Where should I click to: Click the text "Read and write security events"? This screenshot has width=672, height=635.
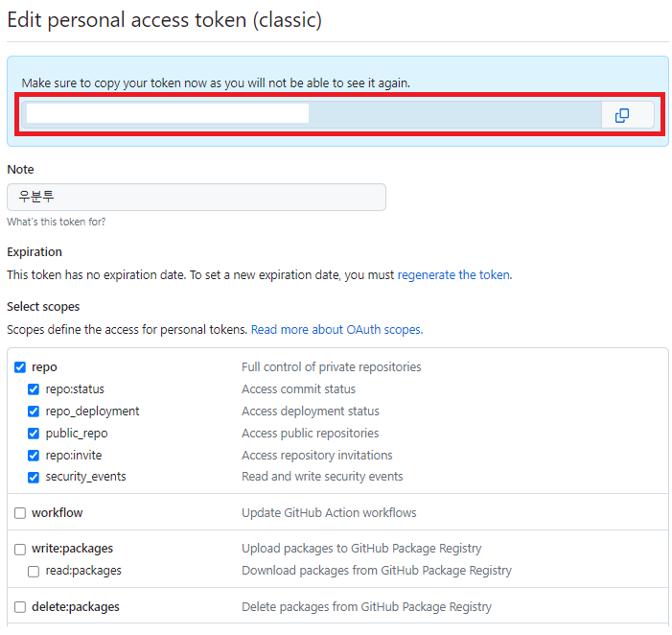pyautogui.click(x=322, y=477)
